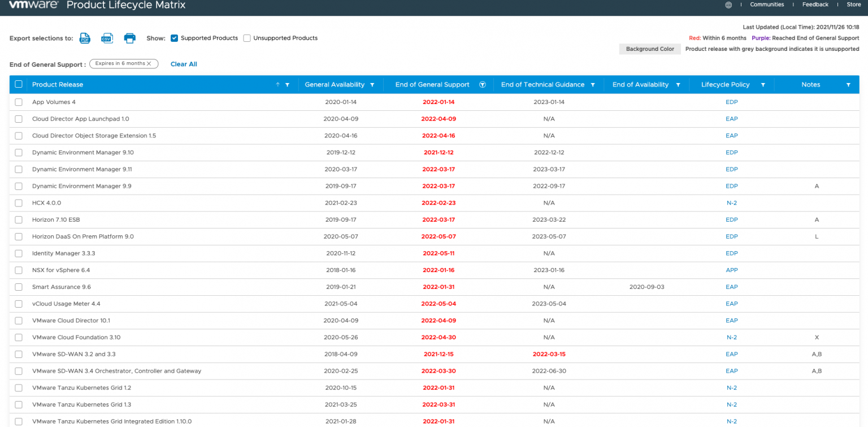Click Clear All filters link
The image size is (868, 427).
pyautogui.click(x=184, y=64)
